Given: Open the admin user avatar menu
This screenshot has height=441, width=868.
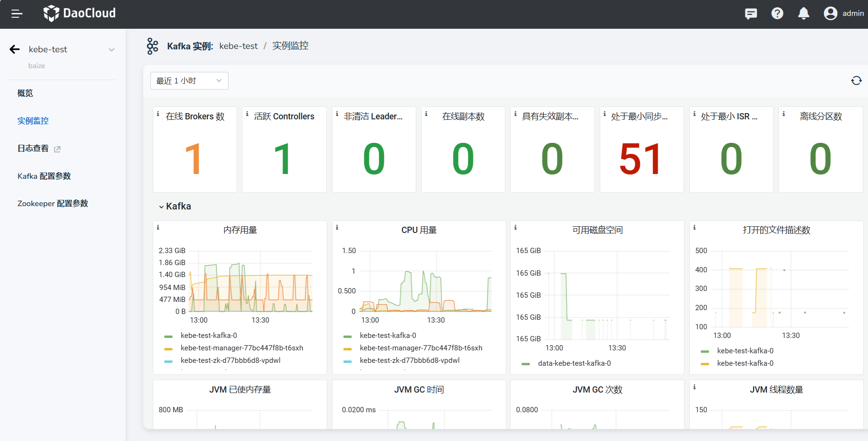Looking at the screenshot, I should pos(831,13).
